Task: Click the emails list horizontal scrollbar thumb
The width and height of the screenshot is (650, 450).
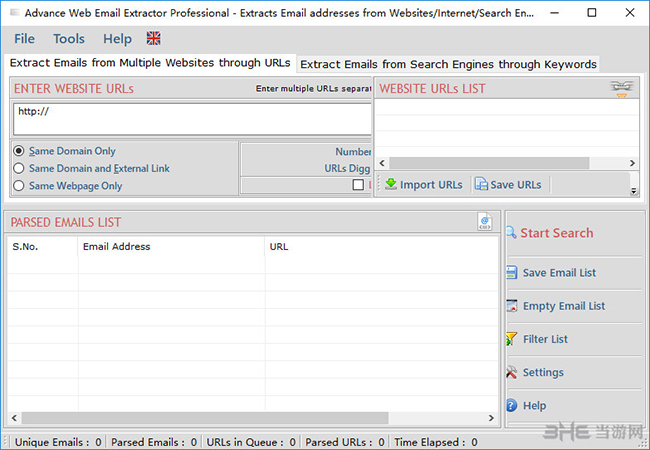Action: [x=205, y=418]
